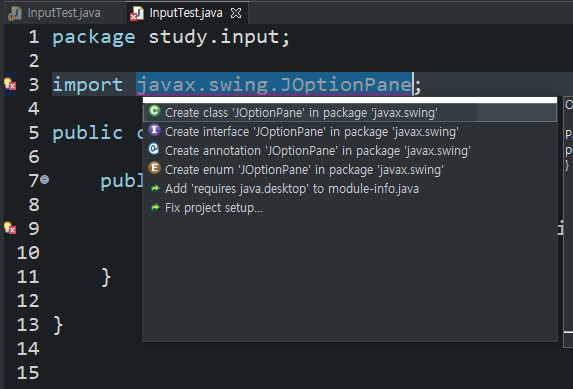Select Add 'requires java.desktop' to module-info.java
Image resolution: width=573 pixels, height=389 pixels.
pyautogui.click(x=350, y=189)
